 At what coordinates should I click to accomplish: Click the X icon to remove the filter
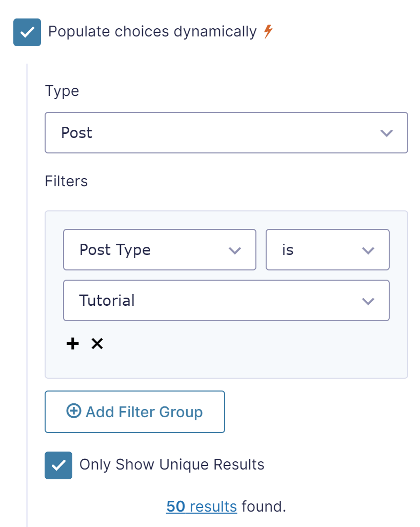(97, 344)
